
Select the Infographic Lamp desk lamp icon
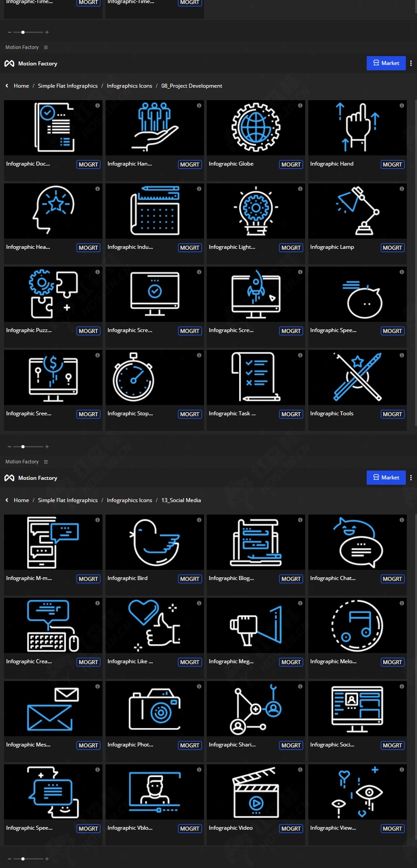click(x=357, y=211)
